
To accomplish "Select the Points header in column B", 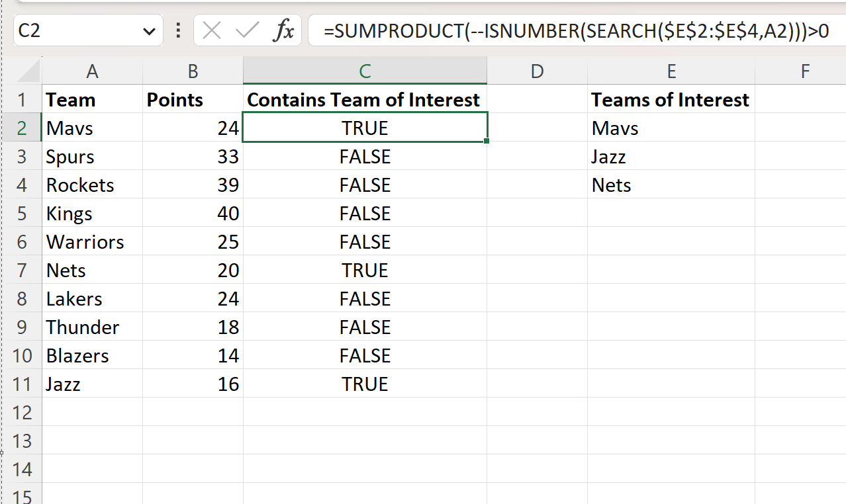I will pos(175,99).
